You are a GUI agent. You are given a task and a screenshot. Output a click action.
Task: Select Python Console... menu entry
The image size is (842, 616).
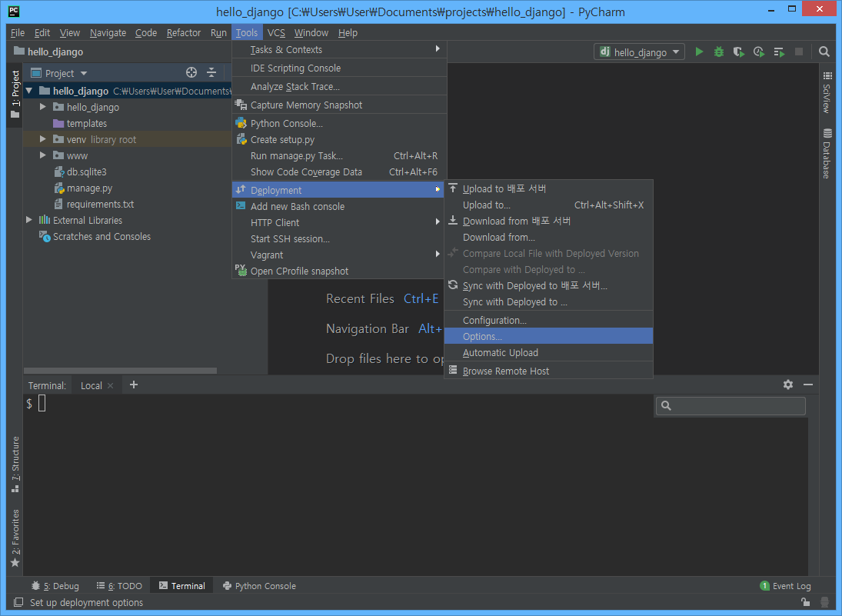[339, 123]
